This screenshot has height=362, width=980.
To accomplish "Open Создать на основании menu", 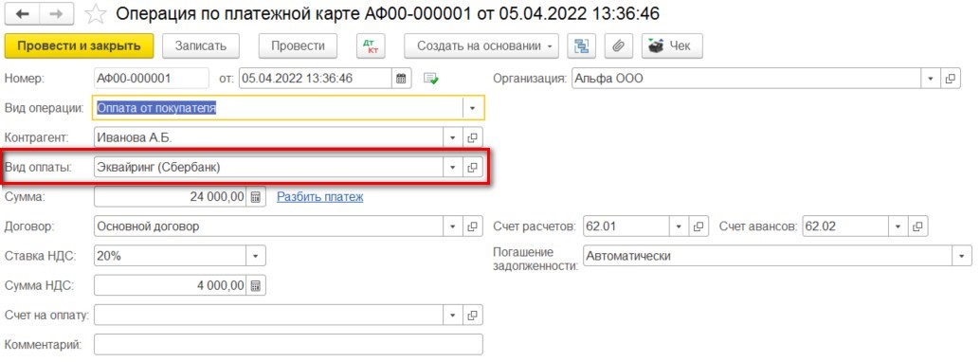I will point(481,45).
